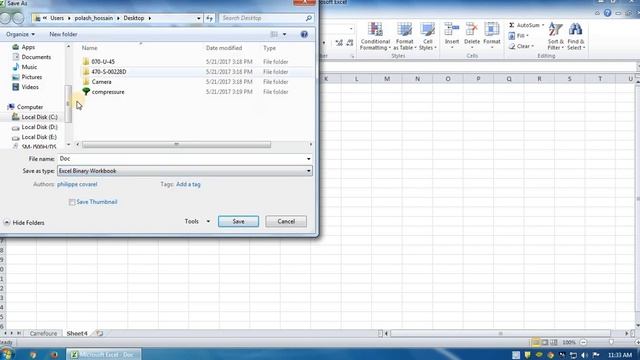Click the Forward navigation arrow in Save As

point(18,18)
